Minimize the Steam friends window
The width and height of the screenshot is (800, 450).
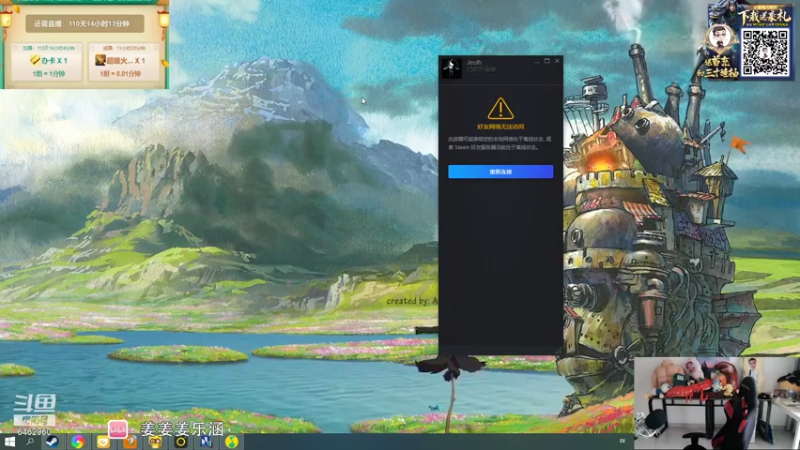537,61
